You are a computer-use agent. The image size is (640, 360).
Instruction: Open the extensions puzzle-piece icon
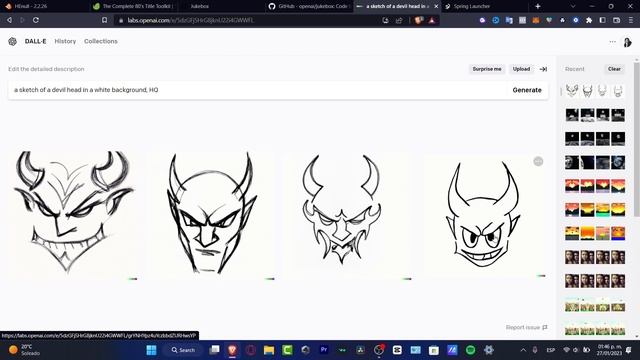coord(589,20)
